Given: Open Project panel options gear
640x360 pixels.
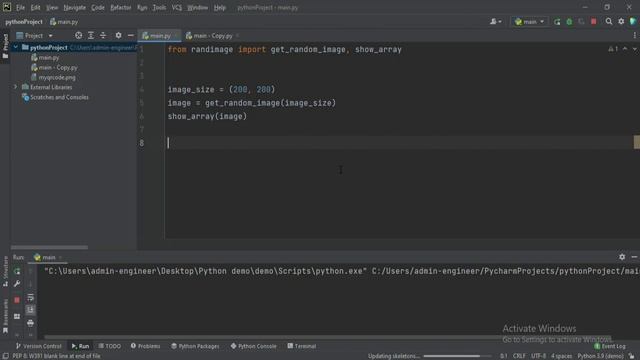Looking at the screenshot, I should pos(118,36).
